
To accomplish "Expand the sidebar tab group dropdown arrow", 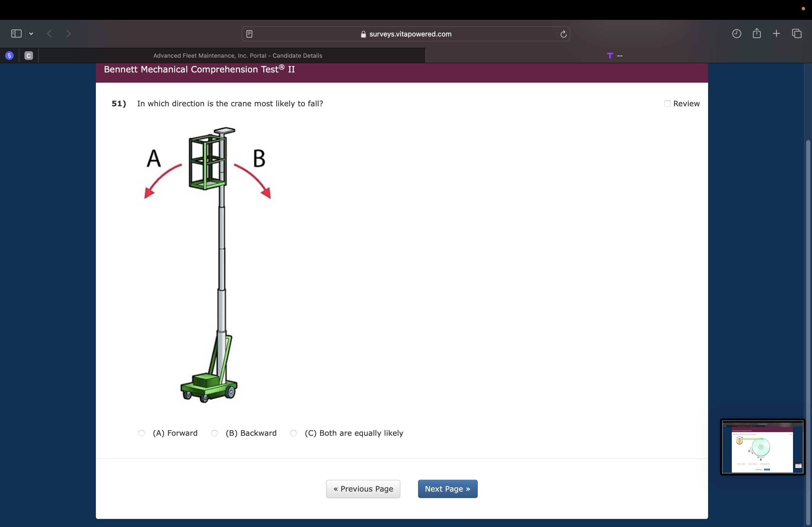I will [31, 33].
